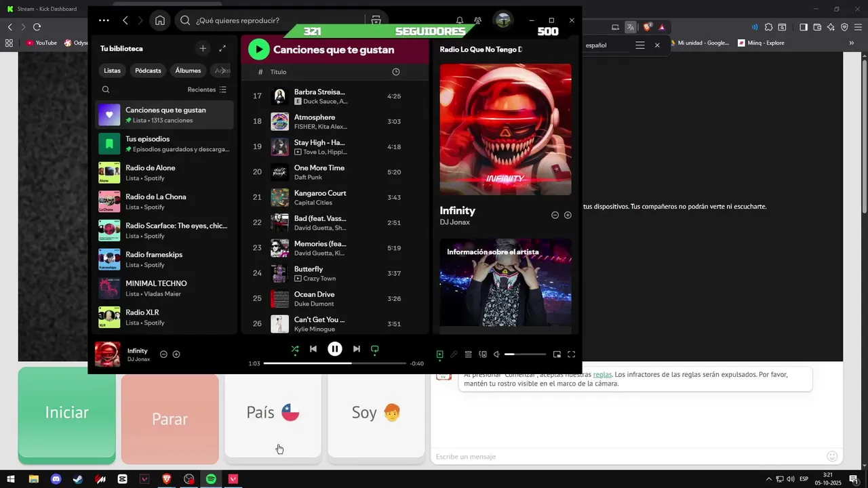This screenshot has width=868, height=488.
Task: Create a playlist with the plus icon
Action: (x=203, y=48)
